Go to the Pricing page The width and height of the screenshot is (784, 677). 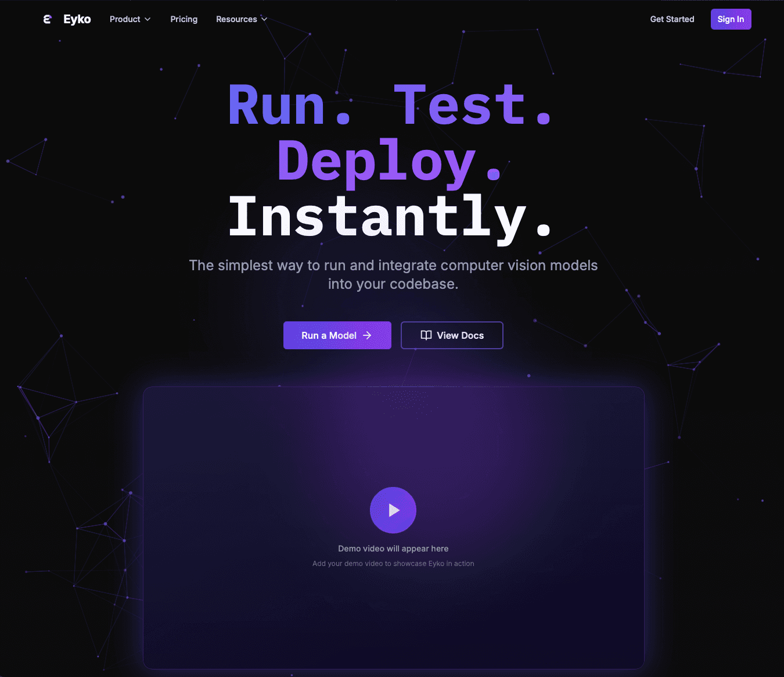point(184,19)
